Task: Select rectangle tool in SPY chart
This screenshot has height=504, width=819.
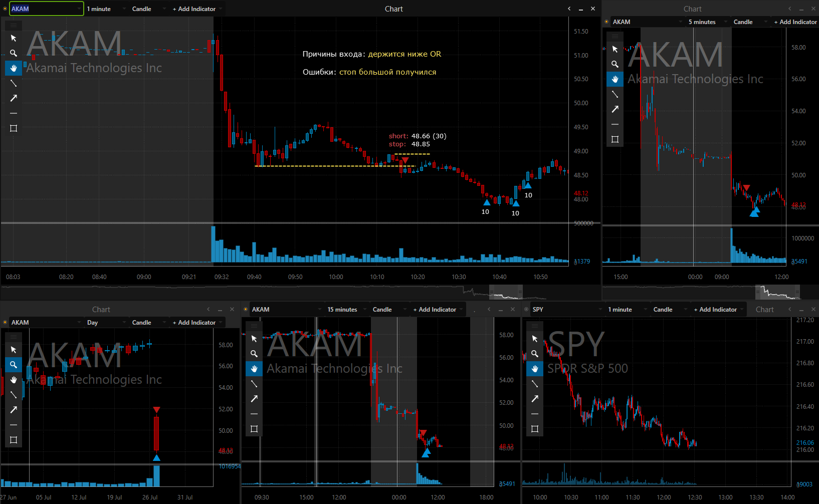Action: 535,429
